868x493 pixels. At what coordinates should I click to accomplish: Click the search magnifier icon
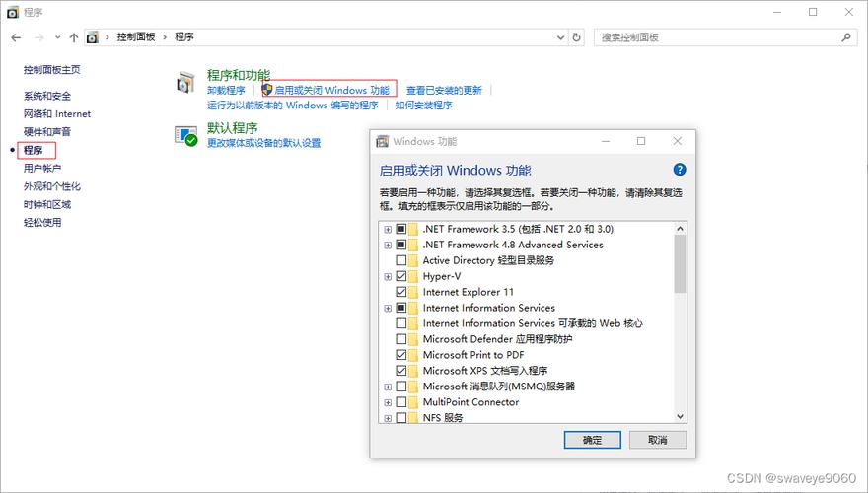(x=846, y=37)
